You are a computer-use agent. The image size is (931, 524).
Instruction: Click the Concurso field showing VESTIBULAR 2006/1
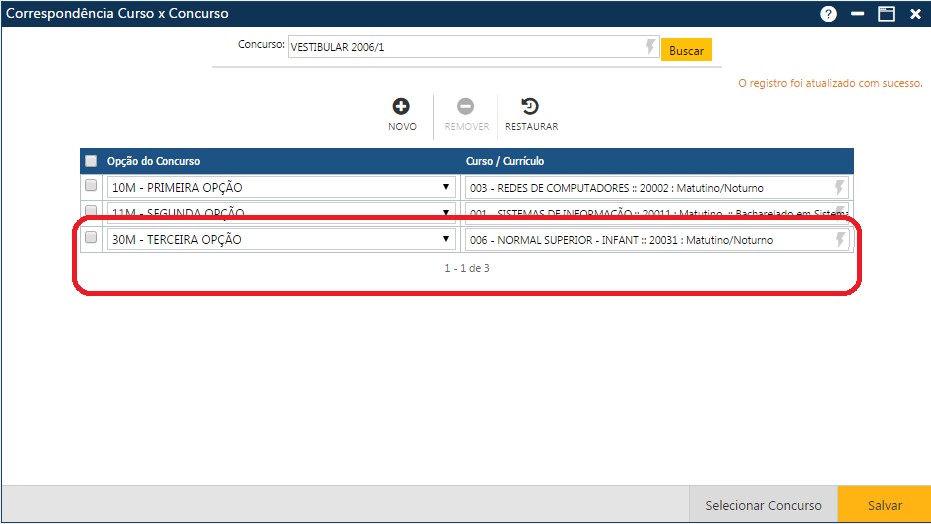(465, 47)
